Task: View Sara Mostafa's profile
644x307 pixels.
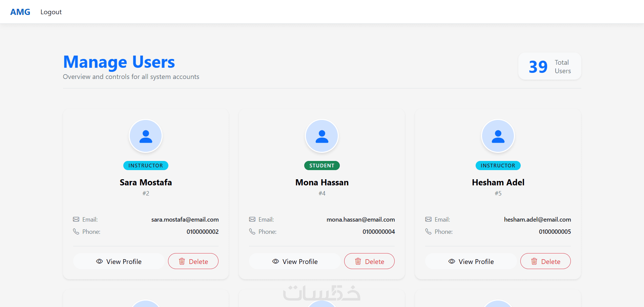Action: pyautogui.click(x=119, y=261)
